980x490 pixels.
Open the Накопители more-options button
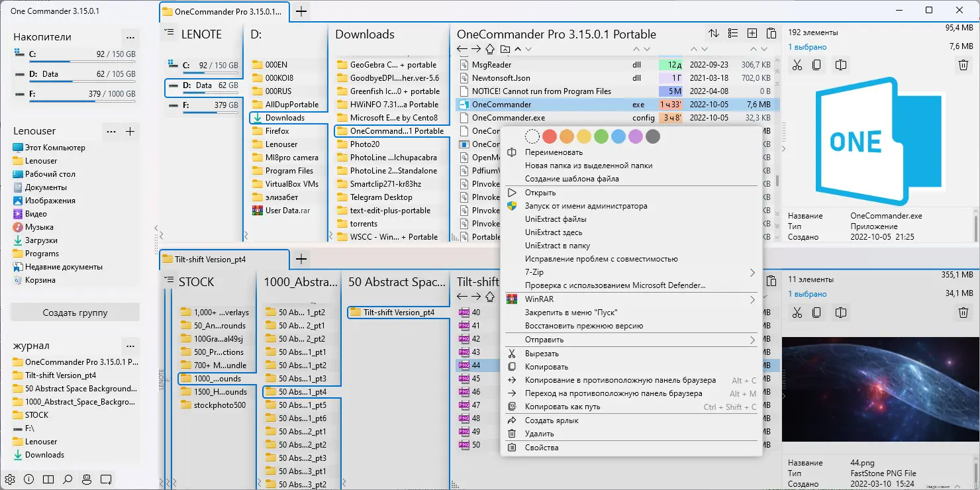click(x=130, y=37)
